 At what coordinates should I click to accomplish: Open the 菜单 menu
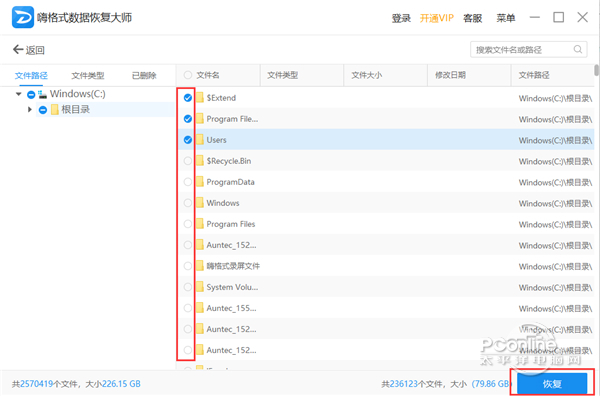coord(506,18)
